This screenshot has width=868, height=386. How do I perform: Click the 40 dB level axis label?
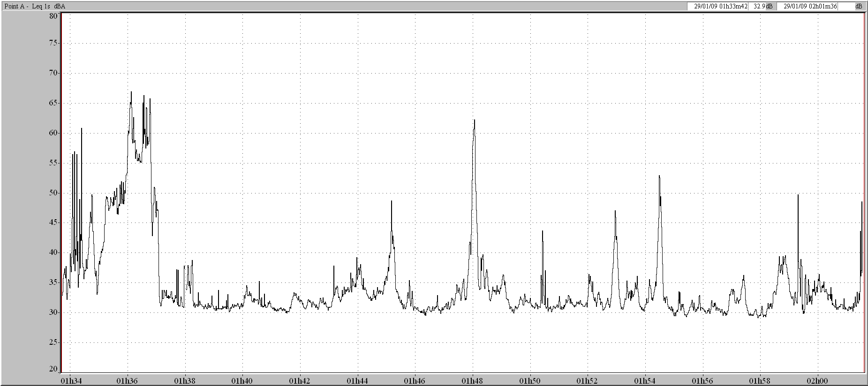[53, 252]
